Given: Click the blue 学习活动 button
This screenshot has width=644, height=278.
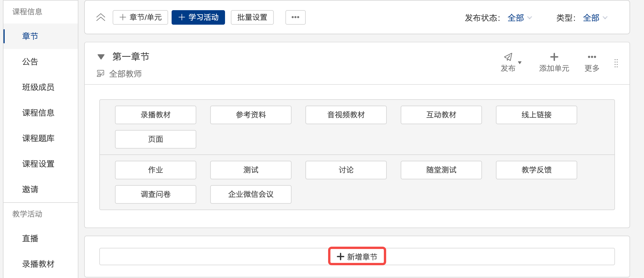Looking at the screenshot, I should (198, 17).
